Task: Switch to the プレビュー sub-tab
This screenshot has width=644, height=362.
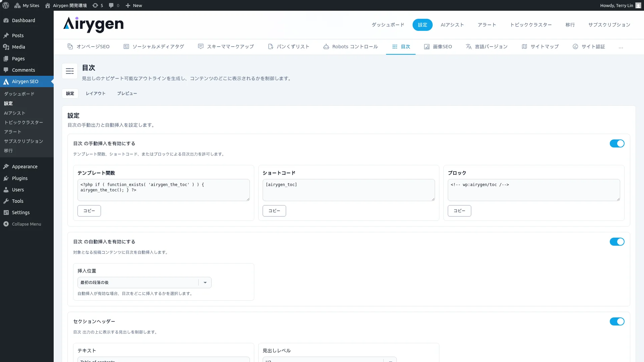Action: tap(127, 94)
